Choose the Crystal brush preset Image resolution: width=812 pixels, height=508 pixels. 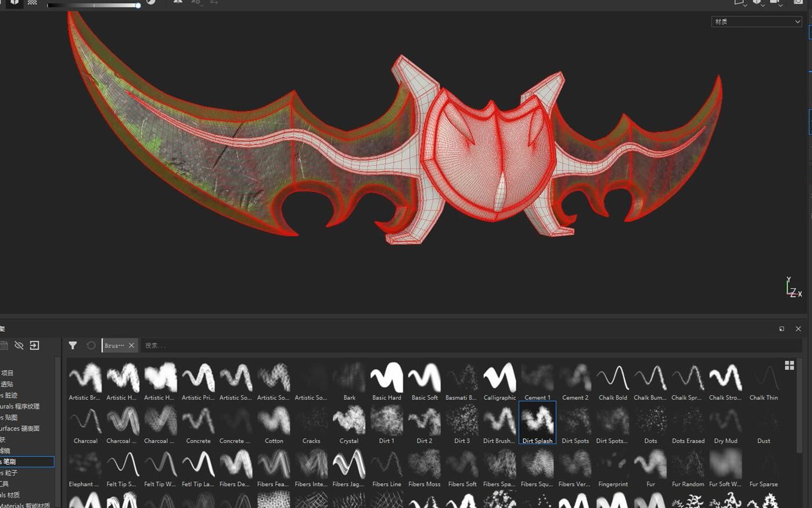(x=349, y=424)
